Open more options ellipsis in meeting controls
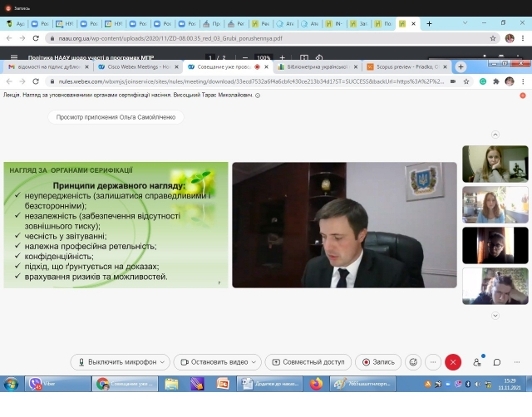 [432, 362]
